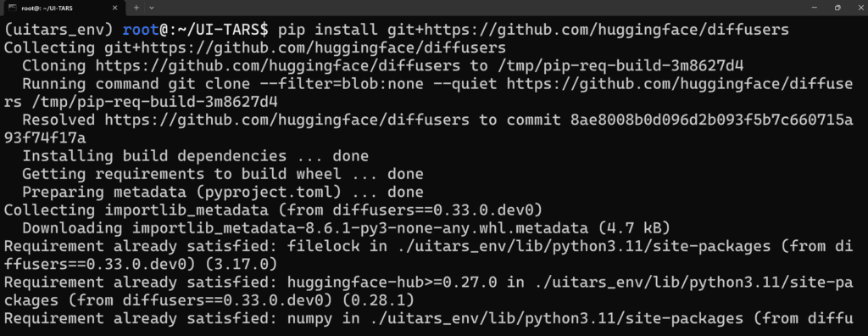Viewport: 868px width, 336px height.
Task: Expand the new tab profile dropdown chevron
Action: (x=152, y=8)
